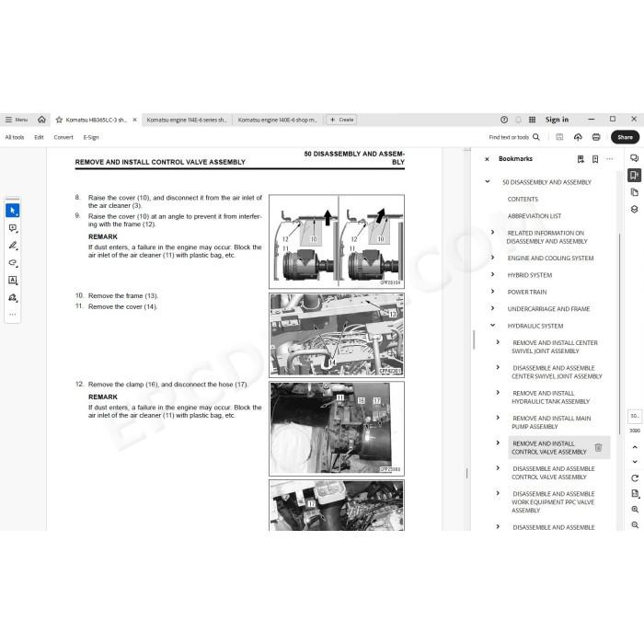Image resolution: width=644 pixels, height=644 pixels.
Task: Open the page thumbnails copy icon
Action: pos(634,192)
